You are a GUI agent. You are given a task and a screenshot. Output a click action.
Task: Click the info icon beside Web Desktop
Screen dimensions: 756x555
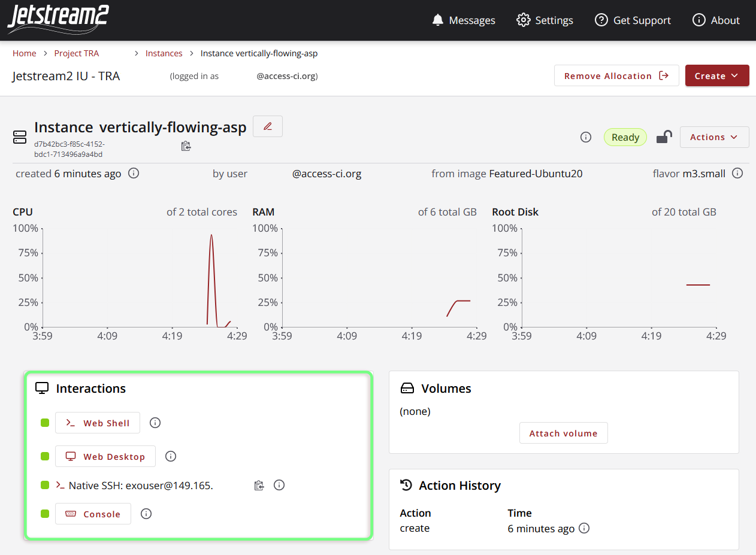[171, 456]
